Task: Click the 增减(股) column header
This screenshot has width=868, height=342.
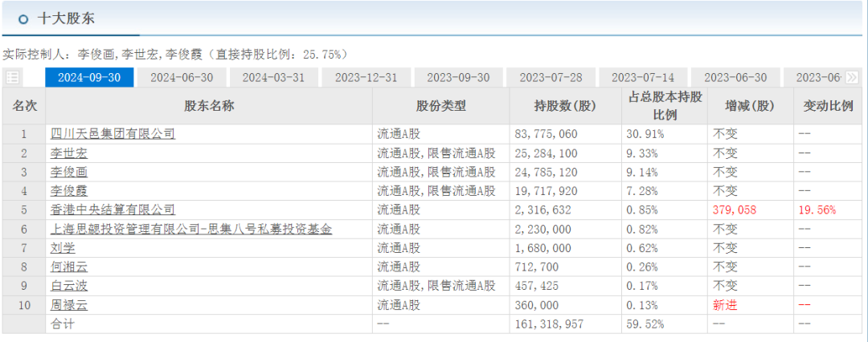Action: pyautogui.click(x=750, y=106)
